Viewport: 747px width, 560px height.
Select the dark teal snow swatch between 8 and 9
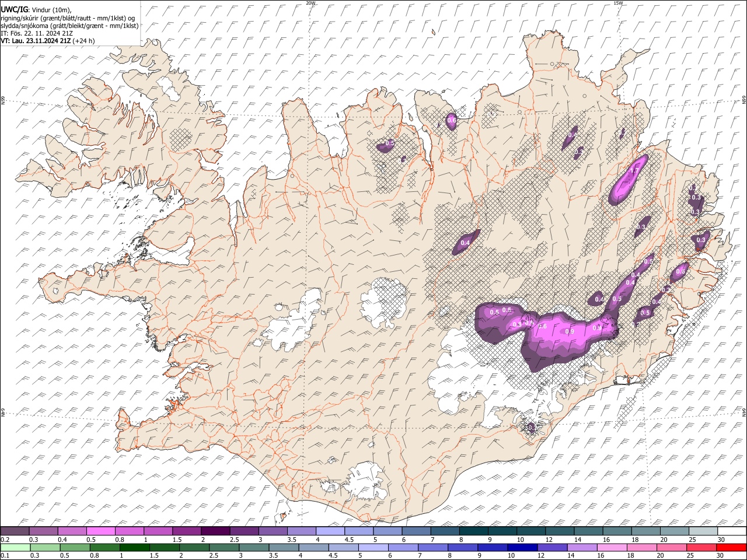point(473,531)
